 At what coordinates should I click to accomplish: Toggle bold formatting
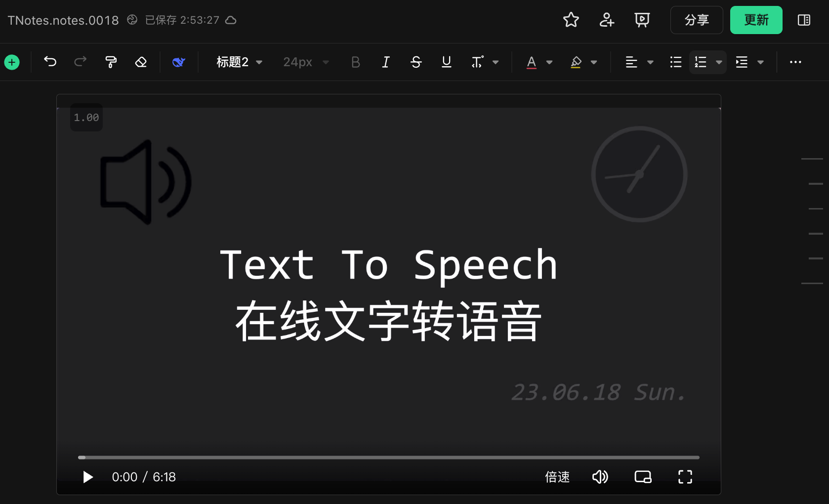click(355, 62)
